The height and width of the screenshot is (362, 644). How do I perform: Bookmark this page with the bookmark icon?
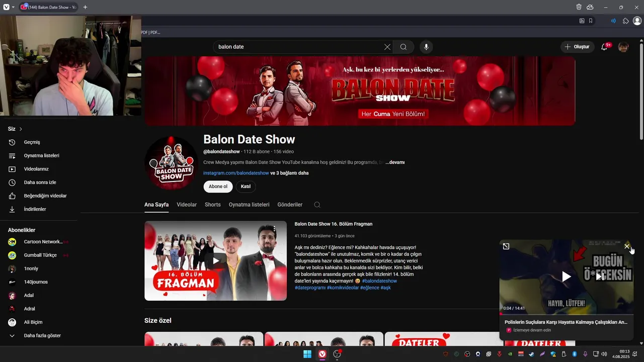click(591, 21)
